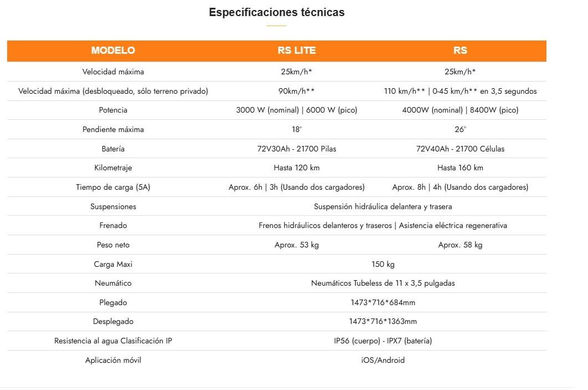Select the Tiempo de carga (5A) label
The height and width of the screenshot is (390, 588).
[113, 187]
